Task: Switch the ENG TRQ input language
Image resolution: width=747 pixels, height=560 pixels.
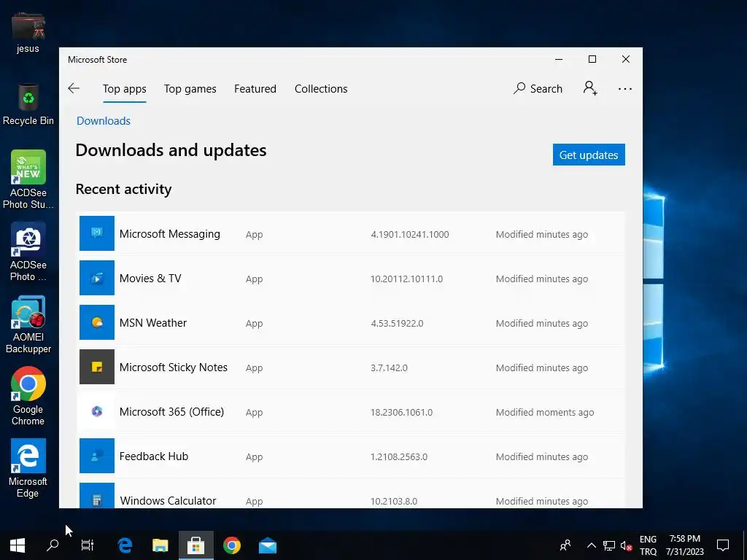Action: coord(648,545)
